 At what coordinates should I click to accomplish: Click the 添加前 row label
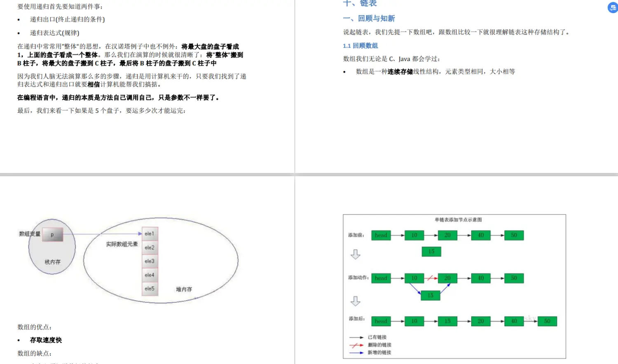pyautogui.click(x=356, y=235)
